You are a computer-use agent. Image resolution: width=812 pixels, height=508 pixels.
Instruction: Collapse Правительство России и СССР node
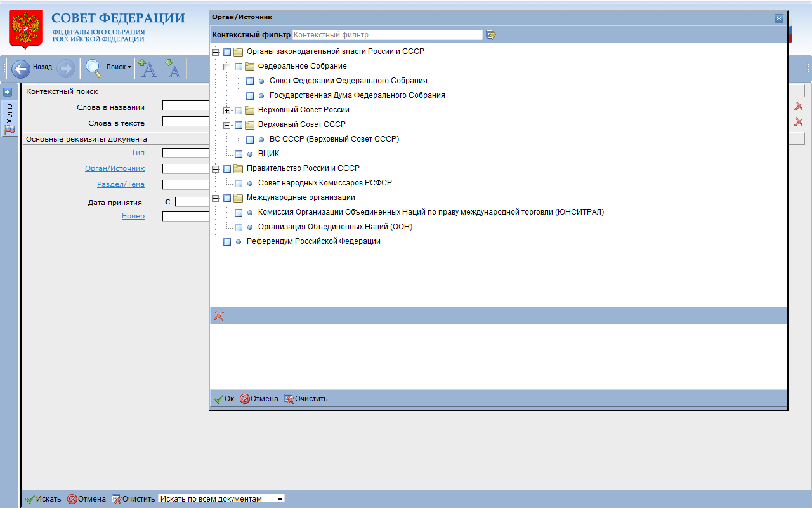(215, 169)
